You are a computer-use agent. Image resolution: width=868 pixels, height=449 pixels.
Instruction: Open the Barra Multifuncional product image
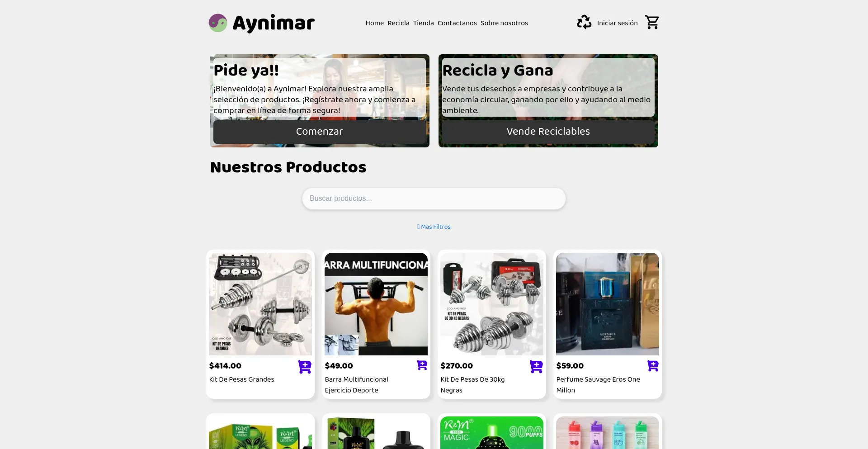click(x=376, y=304)
